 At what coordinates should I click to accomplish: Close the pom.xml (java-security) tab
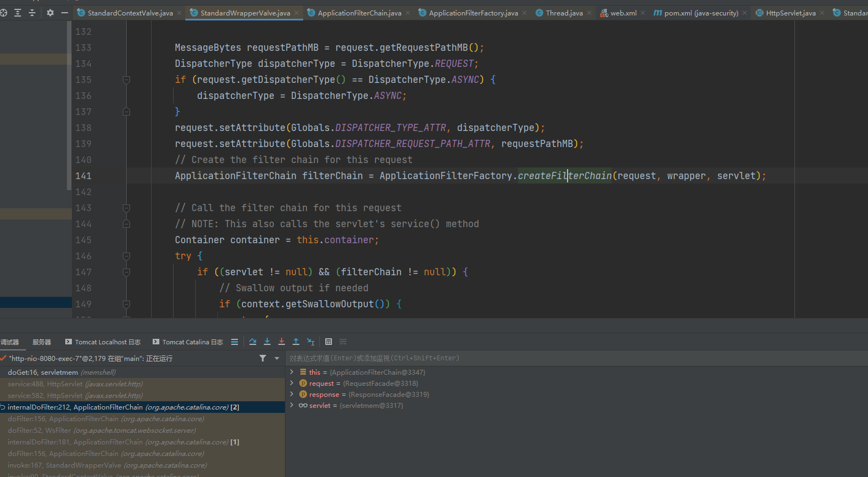[745, 13]
